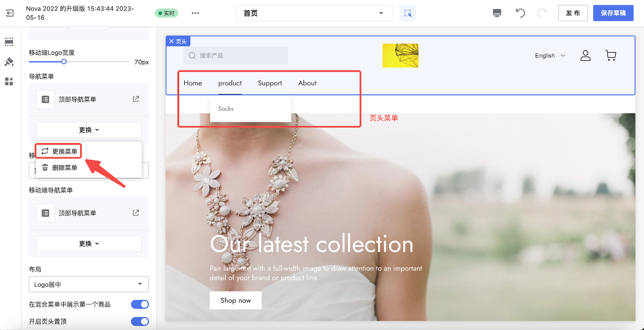This screenshot has height=330, width=644.
Task: Open the three-dot more options menu
Action: (x=195, y=13)
